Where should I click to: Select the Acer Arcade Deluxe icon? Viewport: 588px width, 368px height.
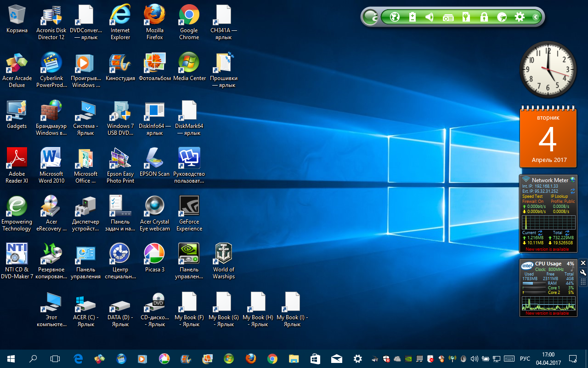[17, 70]
